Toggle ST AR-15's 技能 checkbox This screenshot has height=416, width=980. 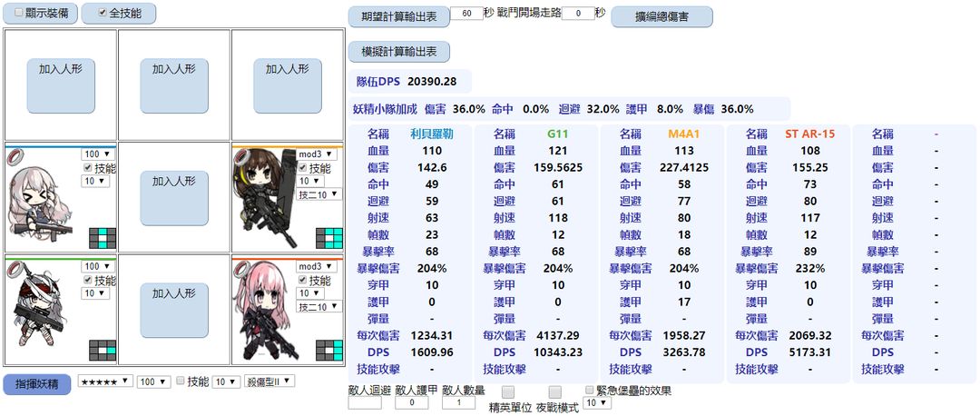point(302,281)
